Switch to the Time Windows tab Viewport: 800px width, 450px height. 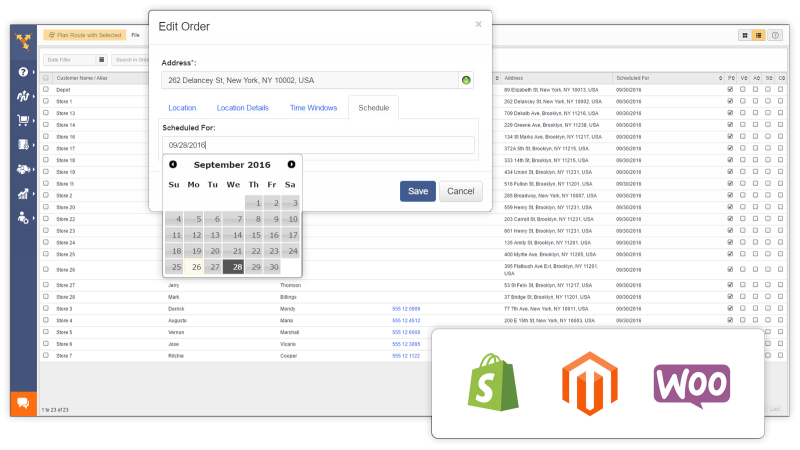point(313,108)
